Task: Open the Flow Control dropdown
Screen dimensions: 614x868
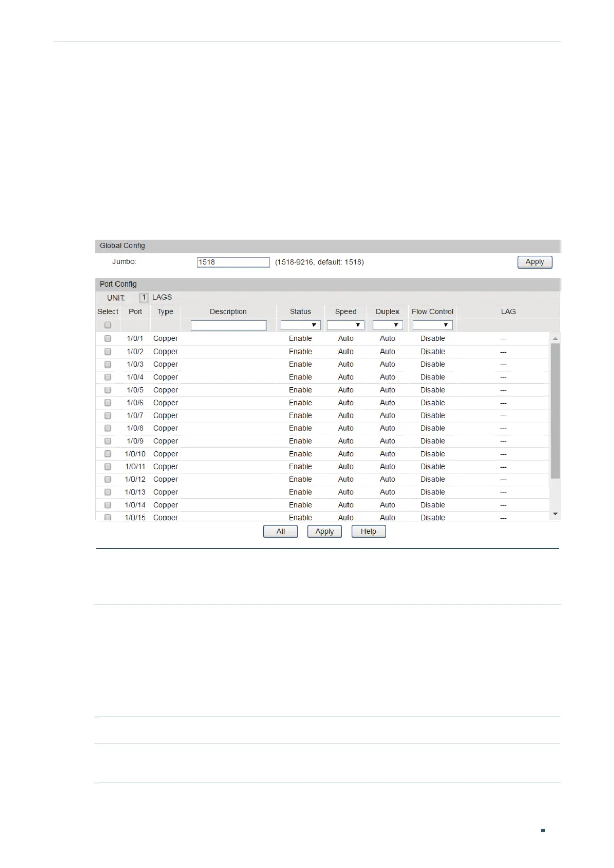Action: click(433, 325)
